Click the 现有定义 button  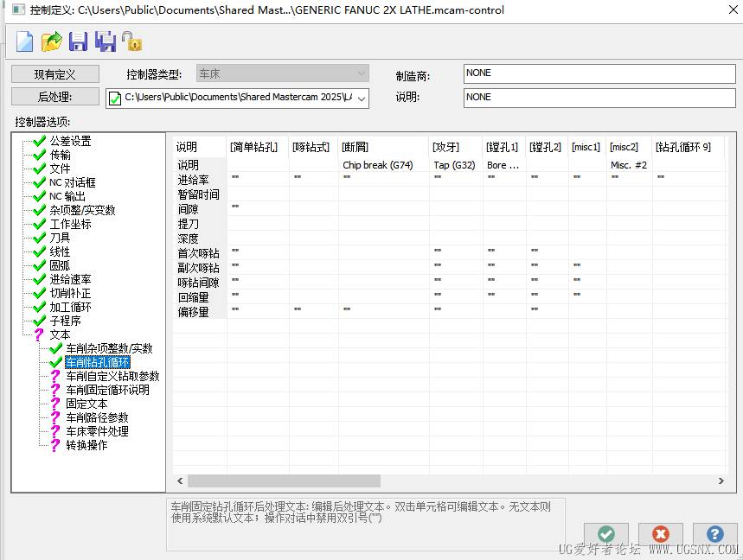[x=55, y=74]
